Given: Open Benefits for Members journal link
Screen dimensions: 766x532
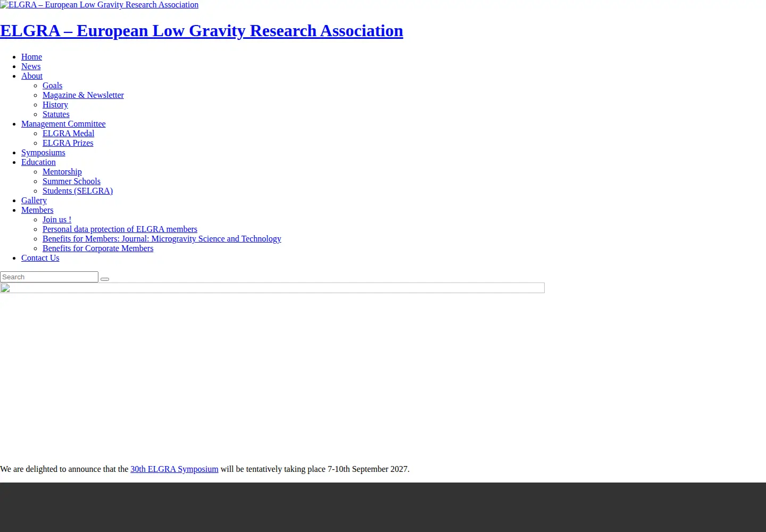Looking at the screenshot, I should [x=162, y=239].
